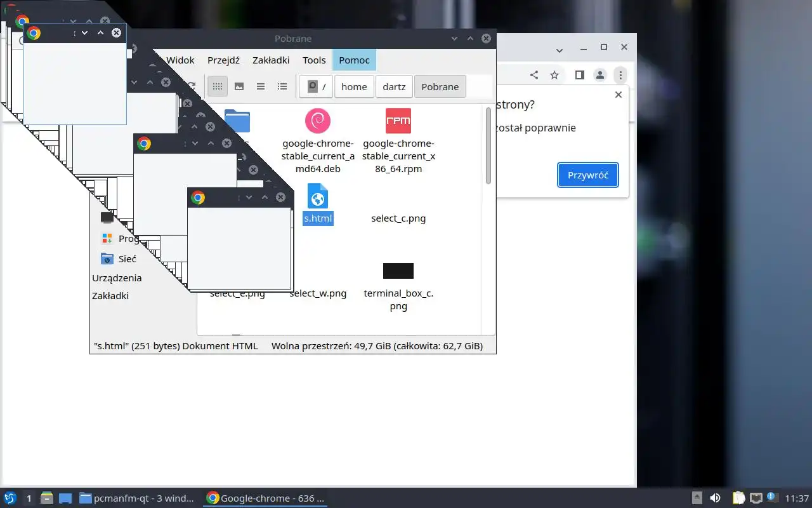
Task: Select the terminal_box_c.png black thumbnail
Action: [x=398, y=271]
